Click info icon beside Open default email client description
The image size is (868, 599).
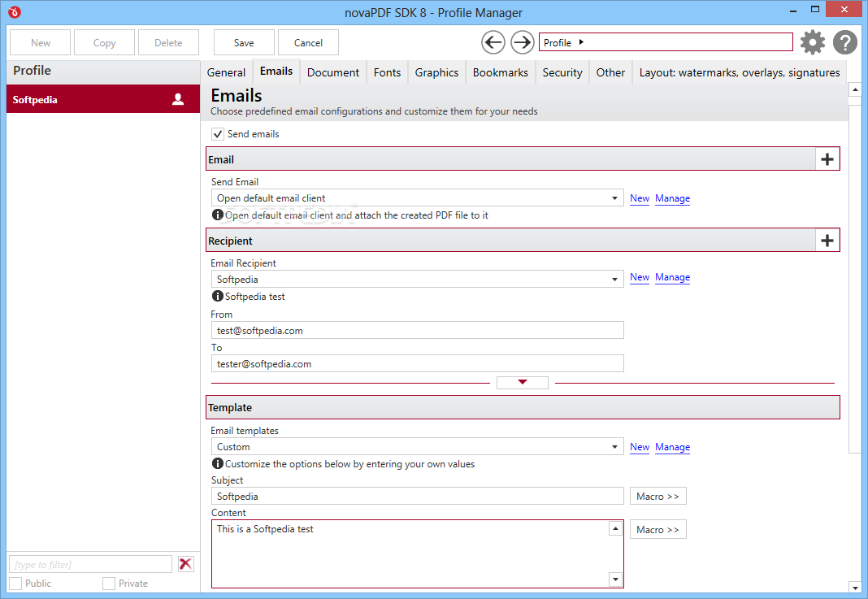(x=218, y=215)
